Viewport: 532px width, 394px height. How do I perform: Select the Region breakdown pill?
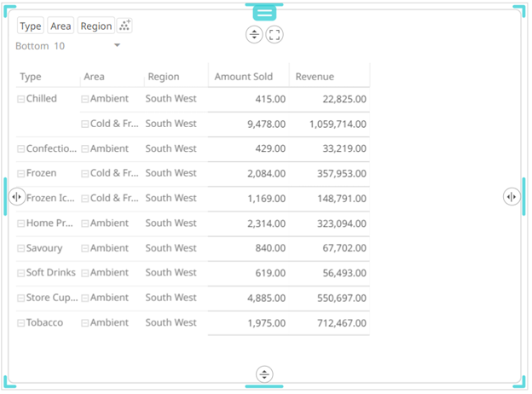(x=95, y=26)
